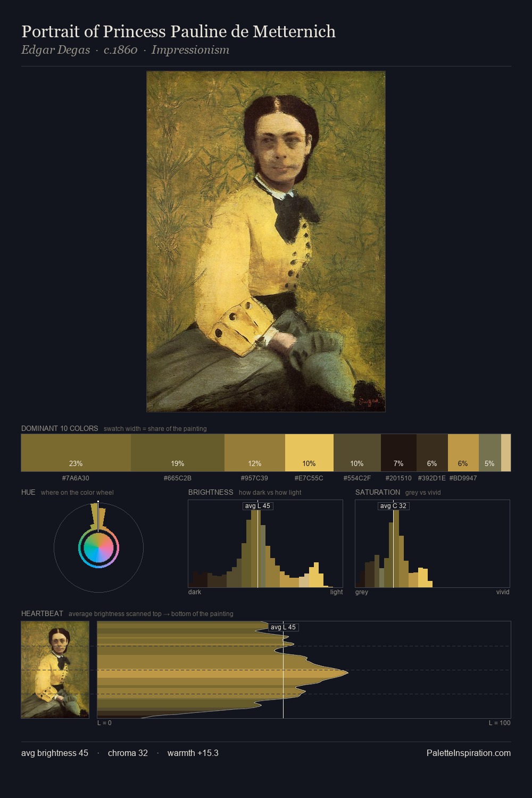The width and height of the screenshot is (532, 798).
Task: Click the 'L = 0' axis label
Action: pyautogui.click(x=104, y=723)
